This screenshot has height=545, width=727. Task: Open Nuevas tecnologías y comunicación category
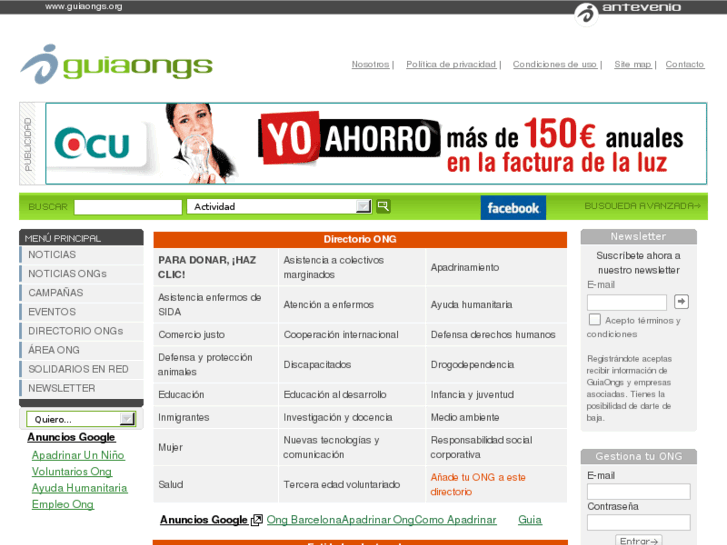click(x=331, y=447)
